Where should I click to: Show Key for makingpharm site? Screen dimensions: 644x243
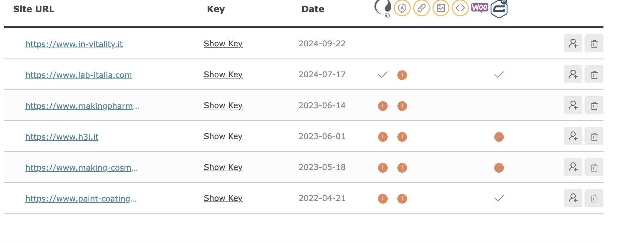click(223, 105)
